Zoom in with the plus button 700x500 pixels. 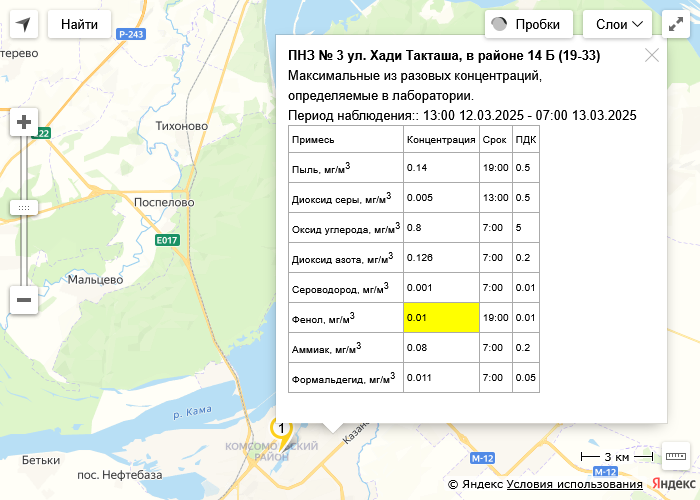click(x=24, y=123)
